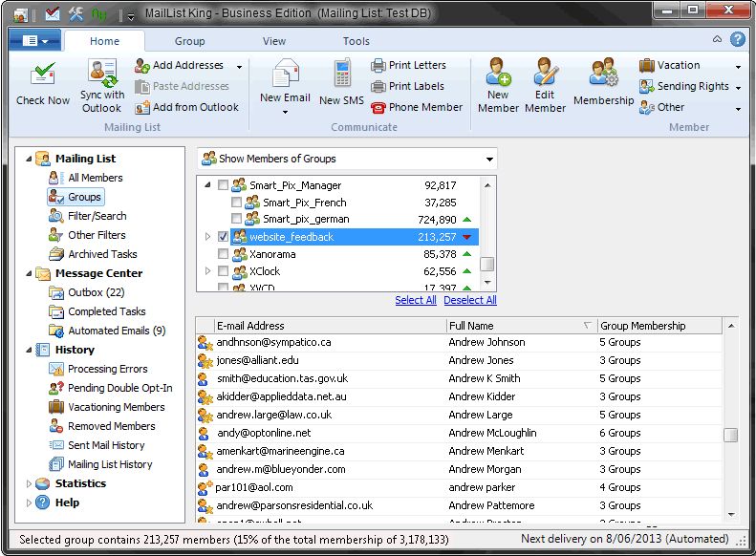This screenshot has height=556, width=756.
Task: Check the Smart_Pix_Manager group checkbox
Action: click(x=224, y=185)
